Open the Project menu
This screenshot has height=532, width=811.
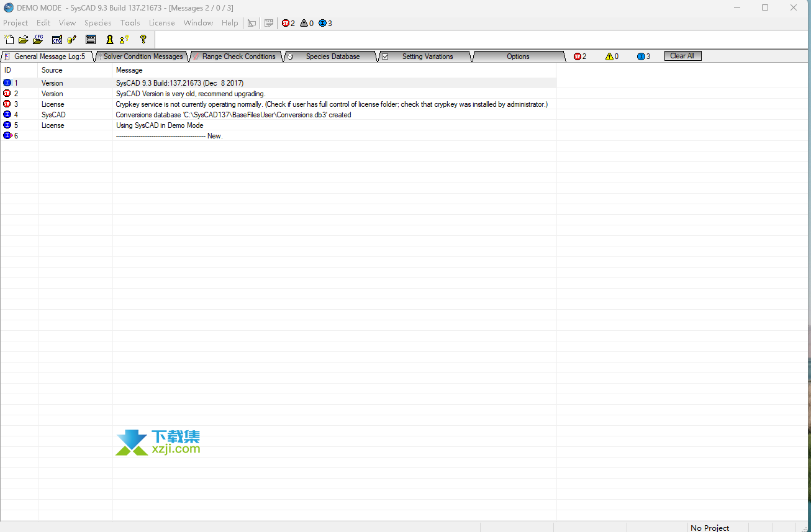coord(16,23)
